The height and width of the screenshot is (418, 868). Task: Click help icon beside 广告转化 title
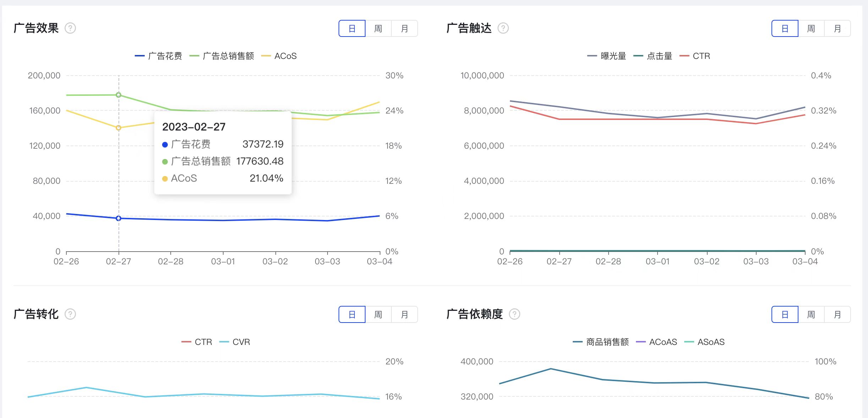pos(70,314)
